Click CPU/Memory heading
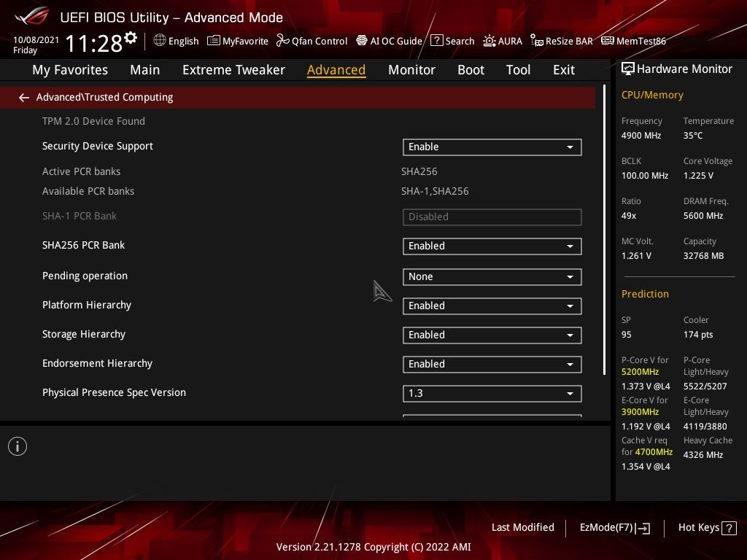 [652, 96]
